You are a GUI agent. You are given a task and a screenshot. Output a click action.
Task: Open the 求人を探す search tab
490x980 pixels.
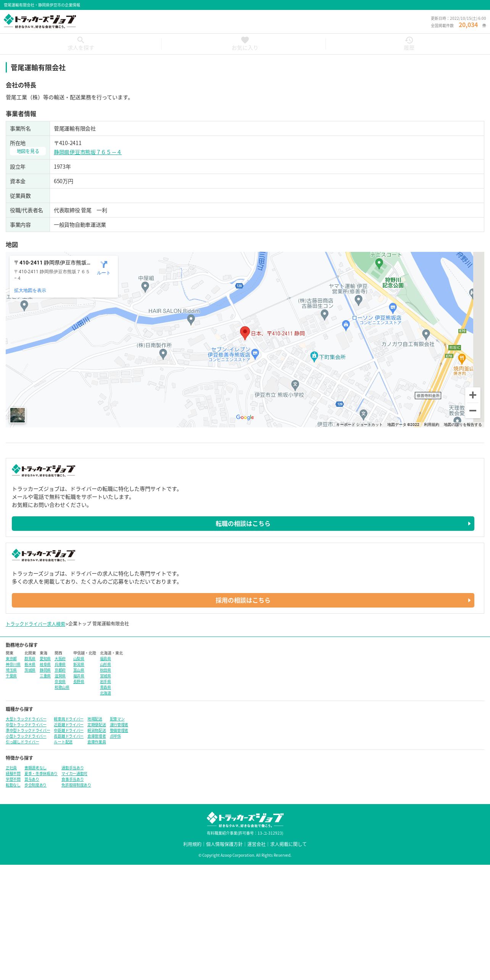[81, 44]
